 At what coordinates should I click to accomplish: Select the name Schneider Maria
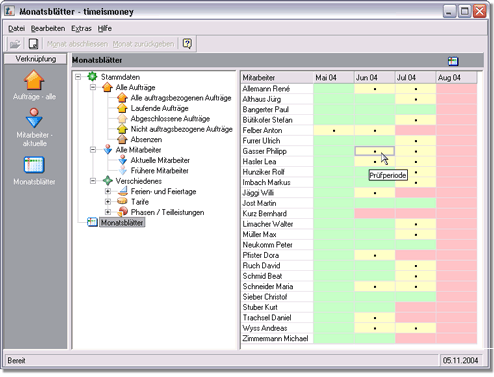click(x=268, y=286)
